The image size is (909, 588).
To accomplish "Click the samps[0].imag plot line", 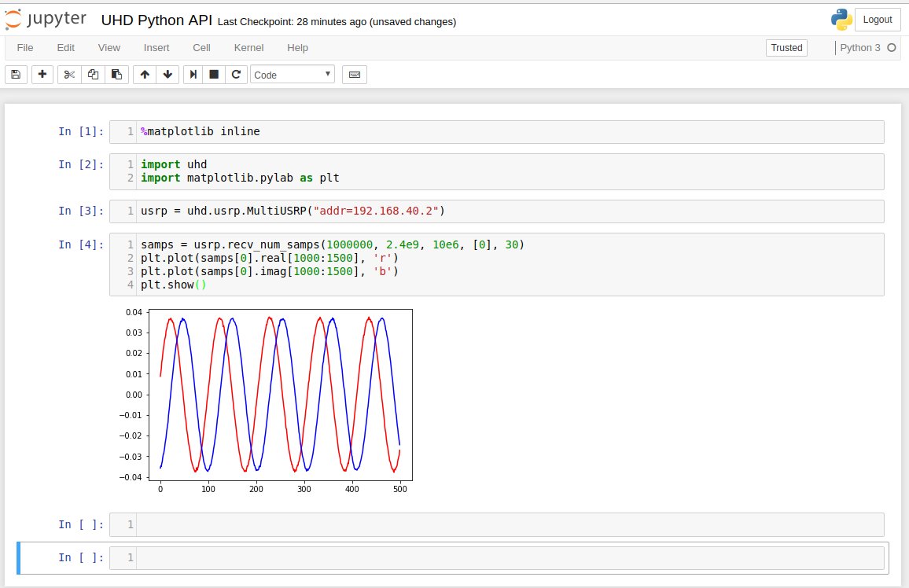I will [270, 271].
